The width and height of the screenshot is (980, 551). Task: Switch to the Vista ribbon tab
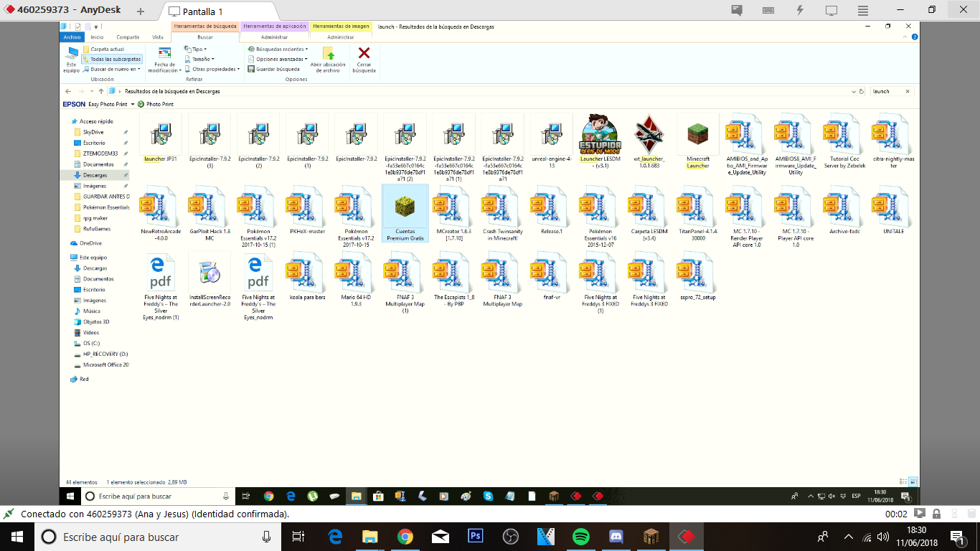point(158,37)
